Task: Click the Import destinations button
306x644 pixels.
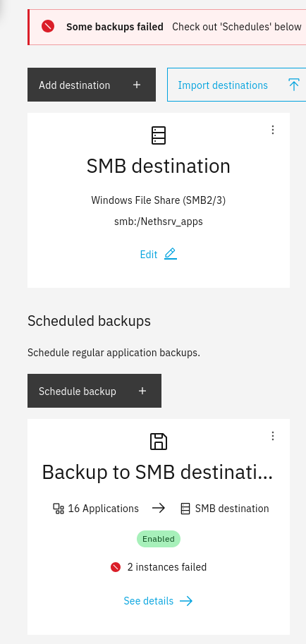Action: click(x=236, y=85)
